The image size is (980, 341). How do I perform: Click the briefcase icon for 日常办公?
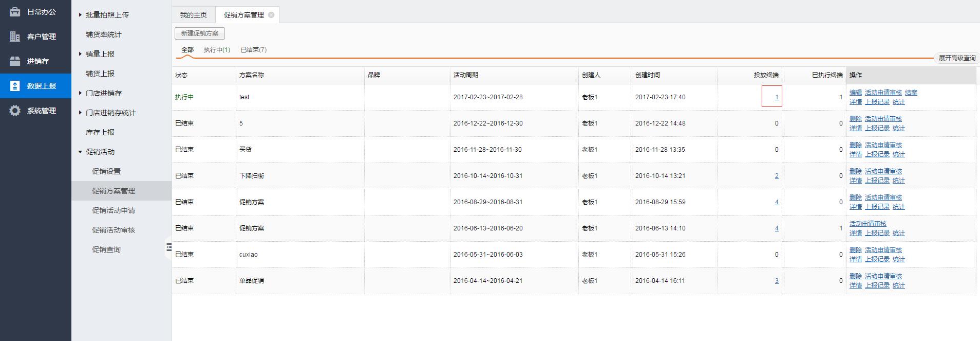tap(15, 12)
